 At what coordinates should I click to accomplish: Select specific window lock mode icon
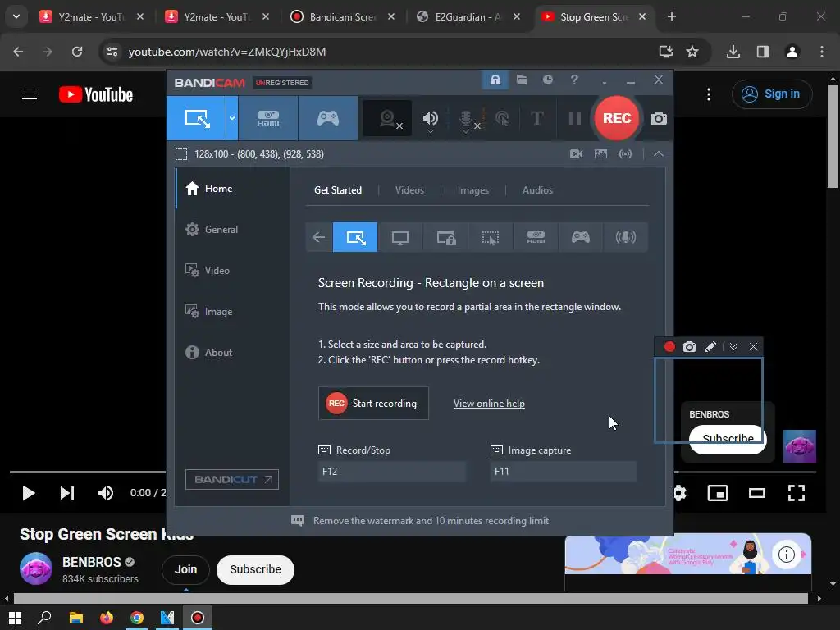pyautogui.click(x=445, y=237)
